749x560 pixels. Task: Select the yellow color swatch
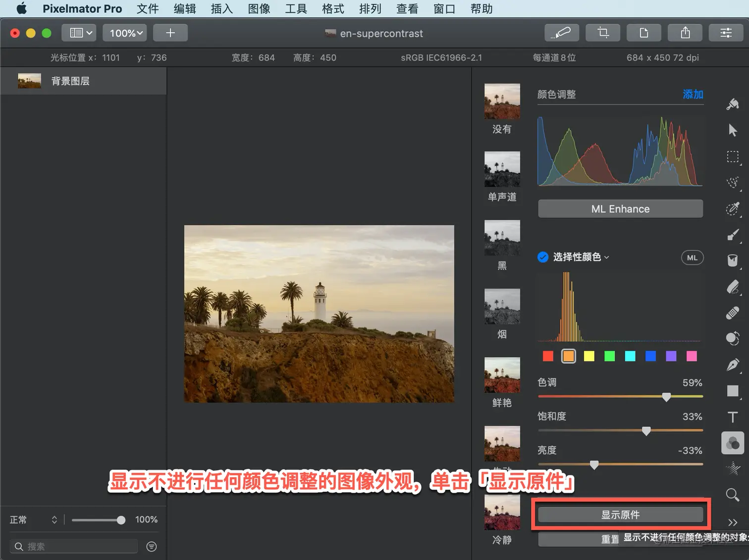point(589,356)
